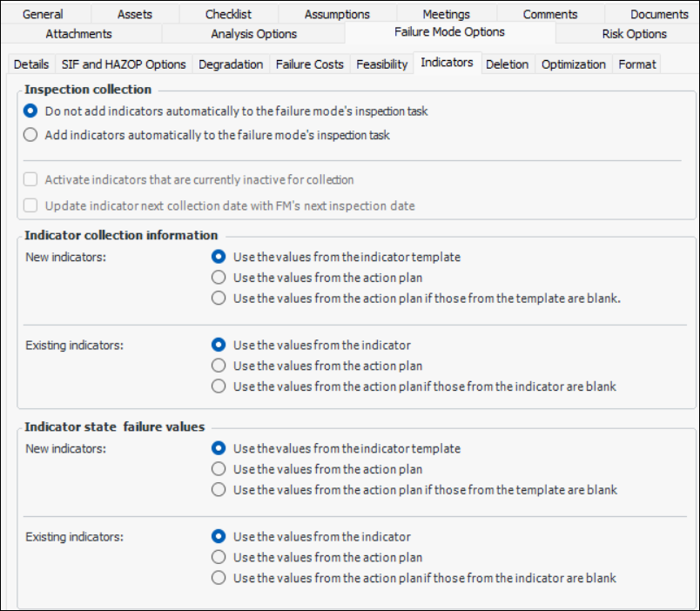The height and width of the screenshot is (611, 700).
Task: Switch to the Analysis Options tab
Action: [253, 34]
